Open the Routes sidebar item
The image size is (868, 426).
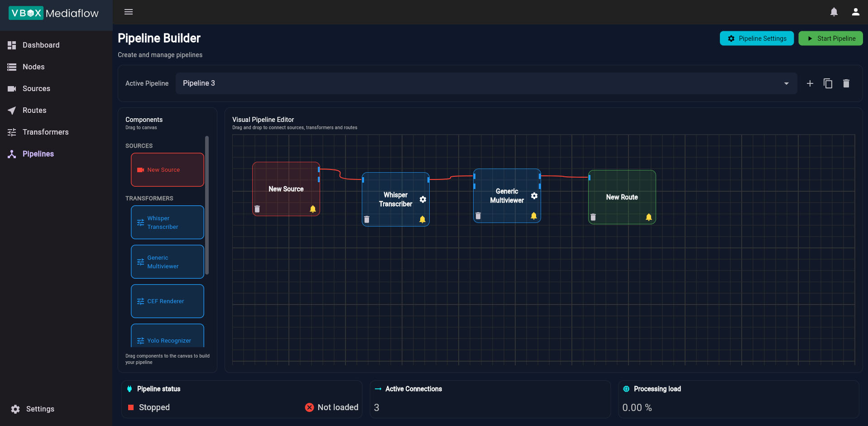tap(34, 111)
